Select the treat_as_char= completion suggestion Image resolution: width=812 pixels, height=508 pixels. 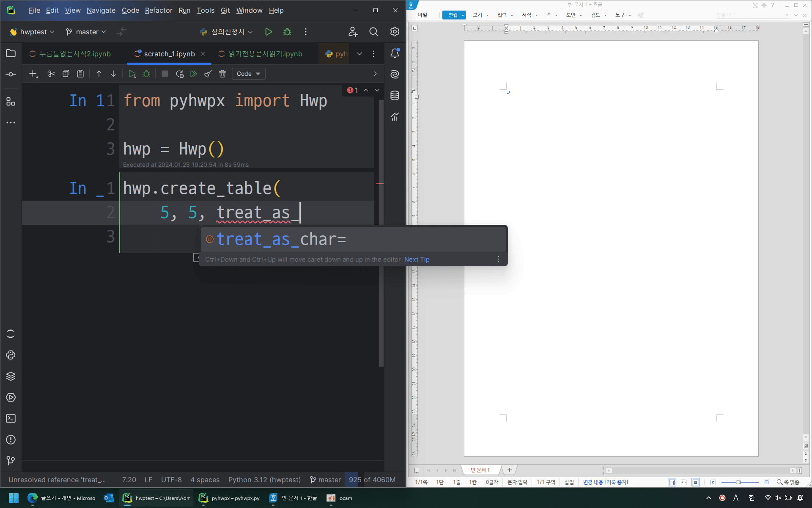[x=281, y=240]
